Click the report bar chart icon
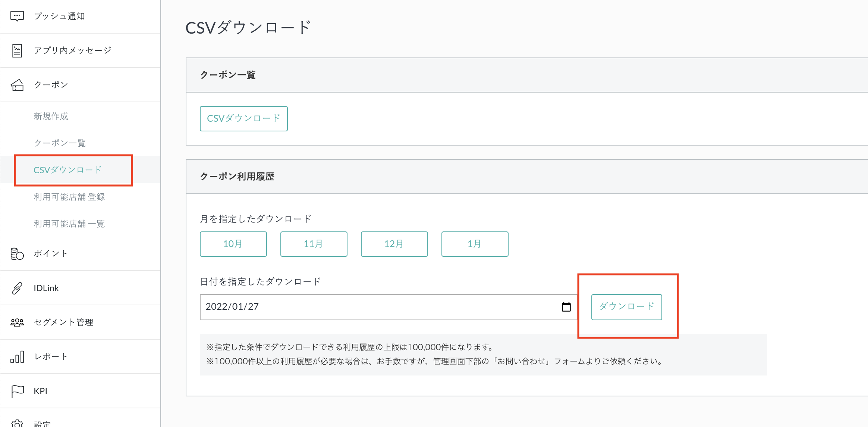 coord(17,357)
